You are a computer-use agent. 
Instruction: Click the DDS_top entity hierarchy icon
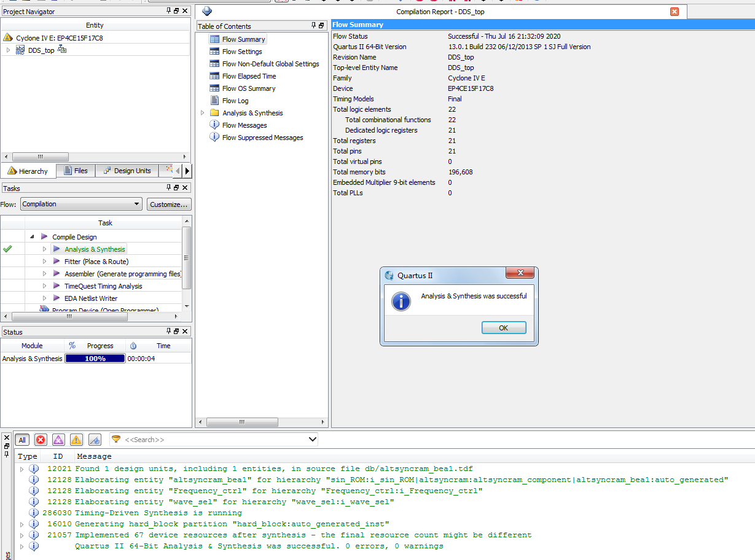pyautogui.click(x=62, y=50)
